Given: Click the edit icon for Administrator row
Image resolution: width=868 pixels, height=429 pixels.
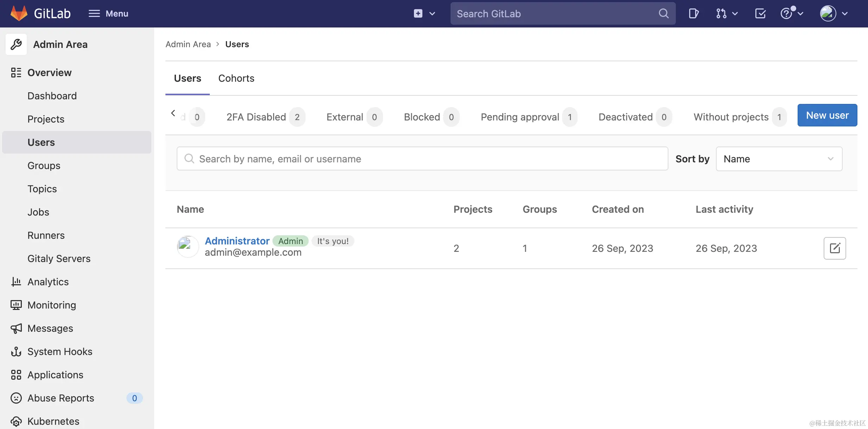Looking at the screenshot, I should coord(835,248).
